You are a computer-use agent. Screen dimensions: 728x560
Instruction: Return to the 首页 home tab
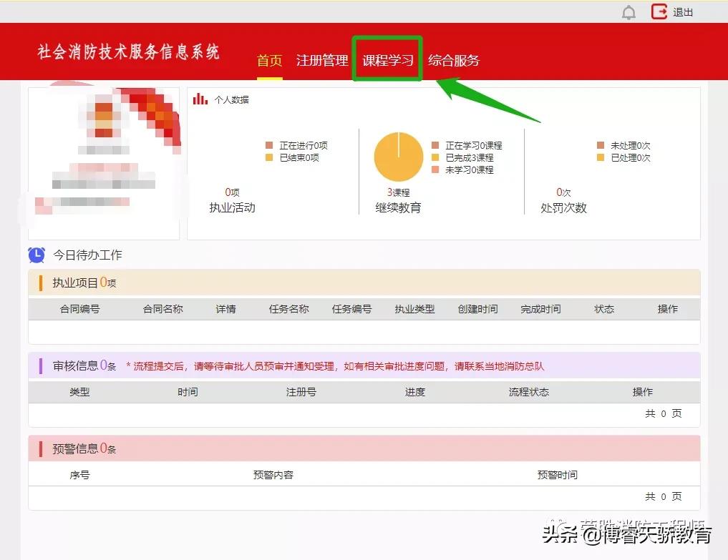(x=268, y=60)
